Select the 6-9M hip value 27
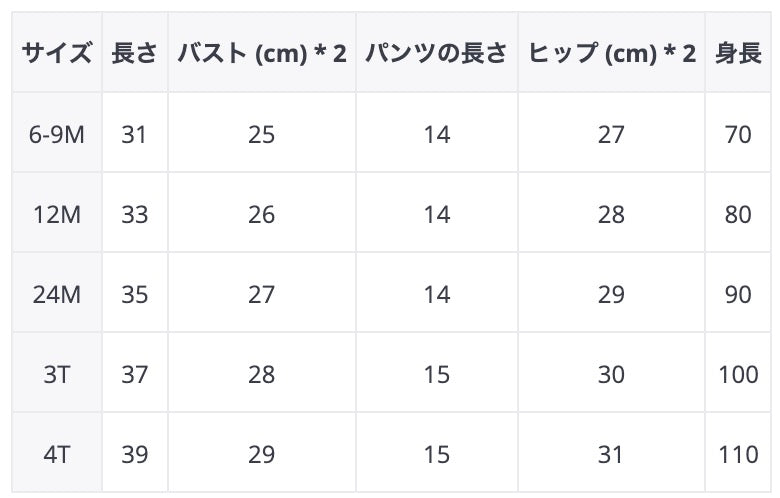This screenshot has height=498, width=780. pyautogui.click(x=611, y=134)
